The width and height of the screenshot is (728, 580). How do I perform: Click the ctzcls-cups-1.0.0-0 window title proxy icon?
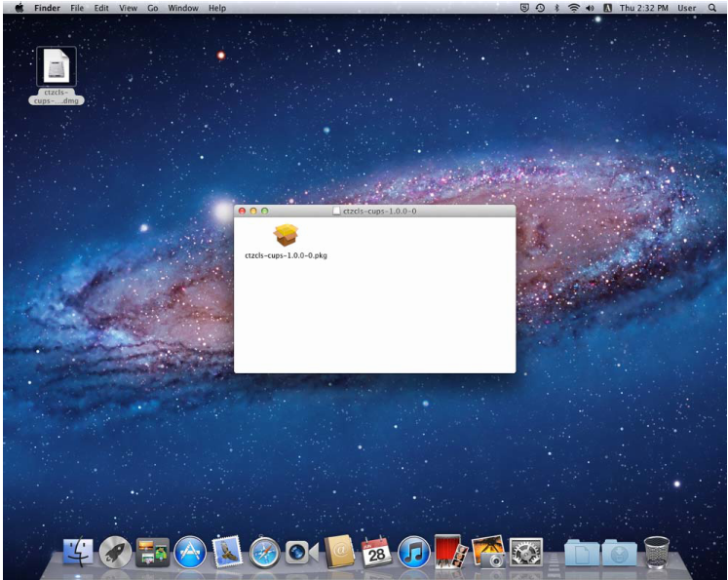point(336,212)
